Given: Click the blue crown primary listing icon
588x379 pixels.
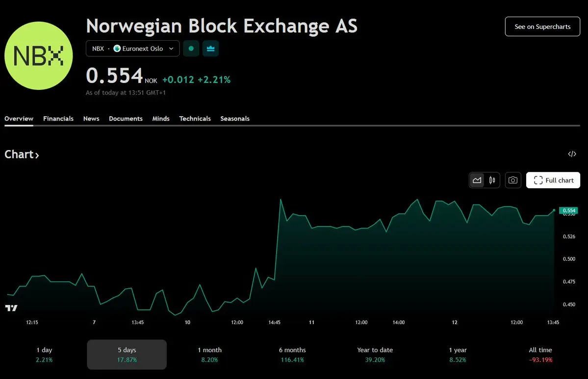Looking at the screenshot, I should click(211, 49).
